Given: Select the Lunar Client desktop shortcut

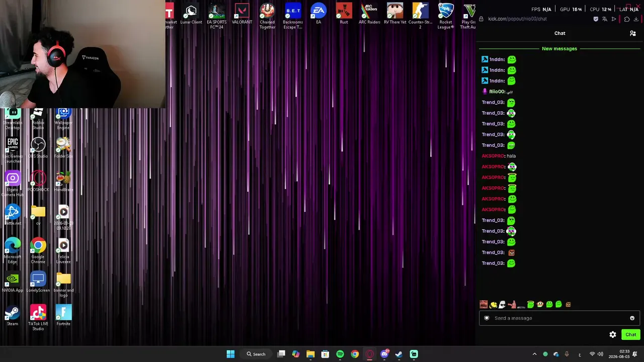Looking at the screenshot, I should pyautogui.click(x=191, y=15).
